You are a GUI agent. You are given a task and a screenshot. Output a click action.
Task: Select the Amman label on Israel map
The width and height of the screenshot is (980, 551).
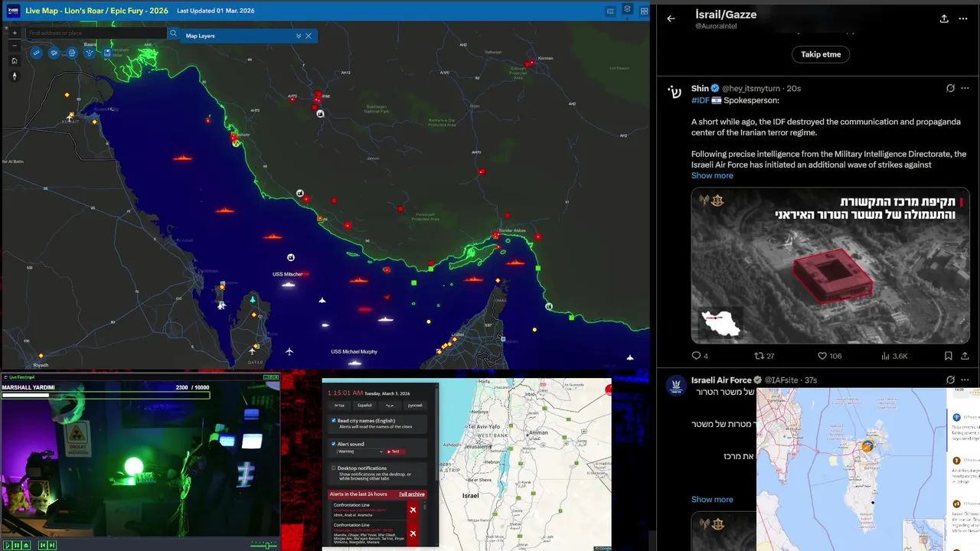pos(537,432)
